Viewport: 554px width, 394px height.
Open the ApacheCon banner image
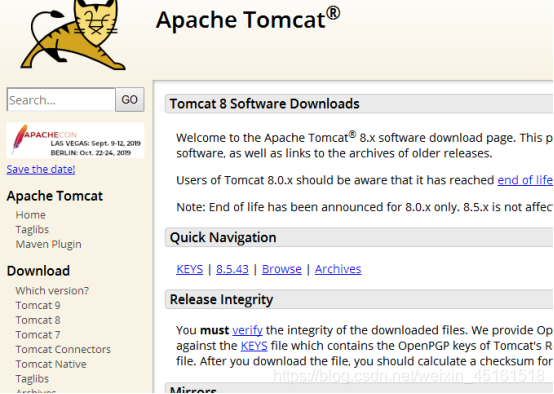(75, 140)
